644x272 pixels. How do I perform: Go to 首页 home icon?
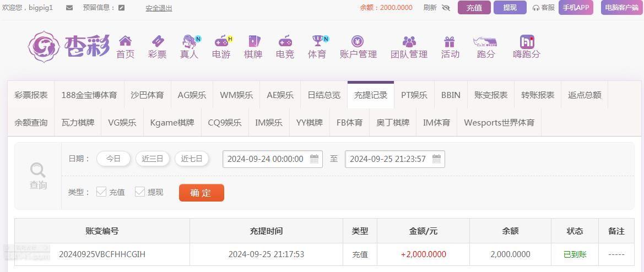[125, 41]
